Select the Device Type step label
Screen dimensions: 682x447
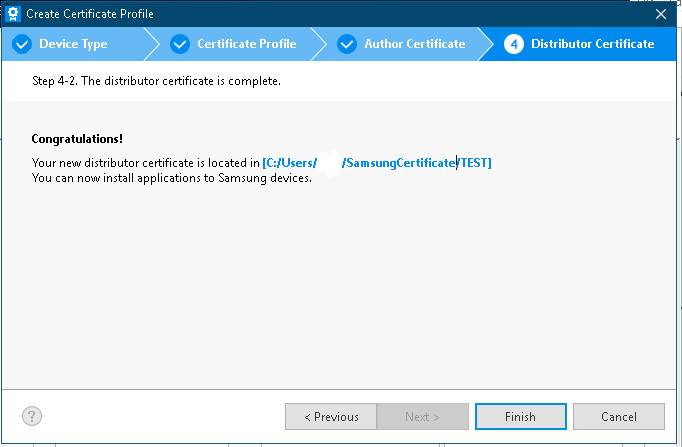[x=73, y=44]
